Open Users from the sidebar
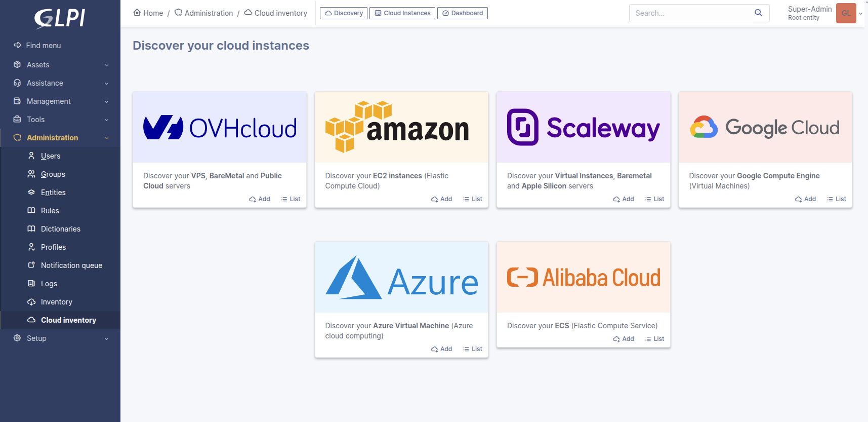The width and height of the screenshot is (868, 422). click(x=50, y=156)
